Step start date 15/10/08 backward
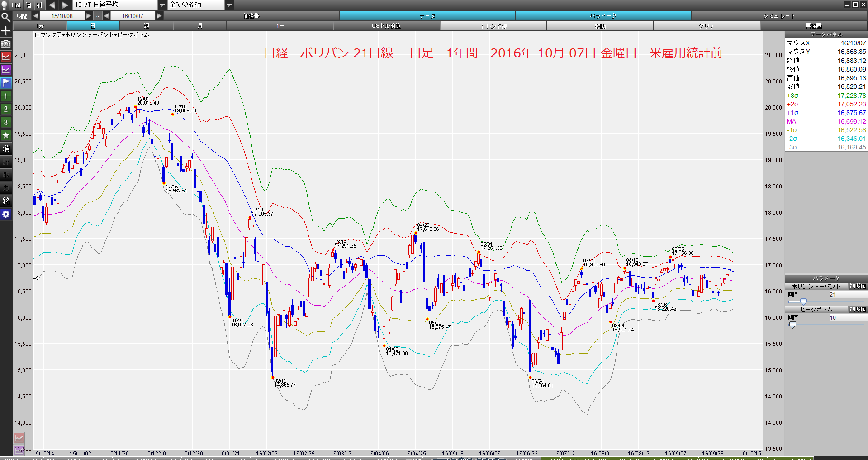This screenshot has height=460, width=868. point(35,16)
